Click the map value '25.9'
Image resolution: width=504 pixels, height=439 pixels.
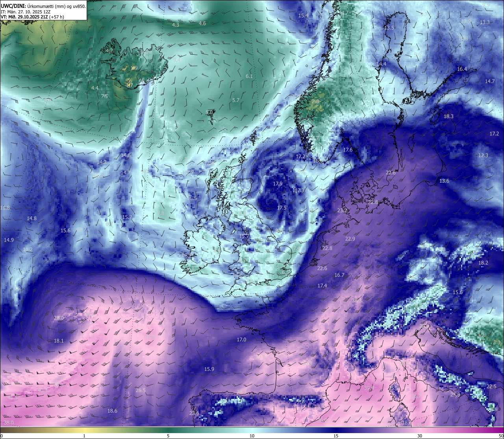coord(455,395)
